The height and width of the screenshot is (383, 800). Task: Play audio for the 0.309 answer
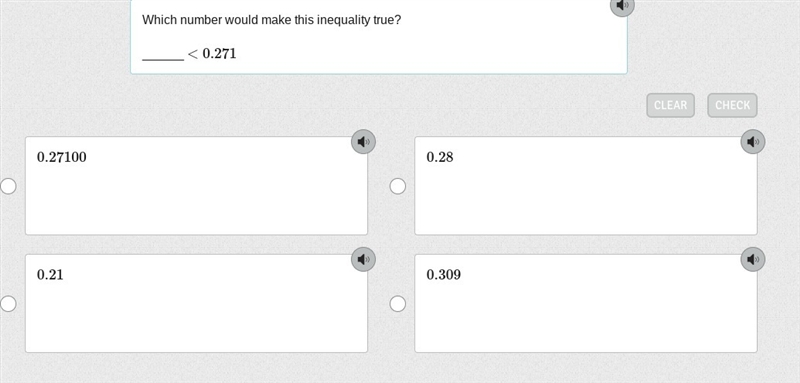(753, 260)
